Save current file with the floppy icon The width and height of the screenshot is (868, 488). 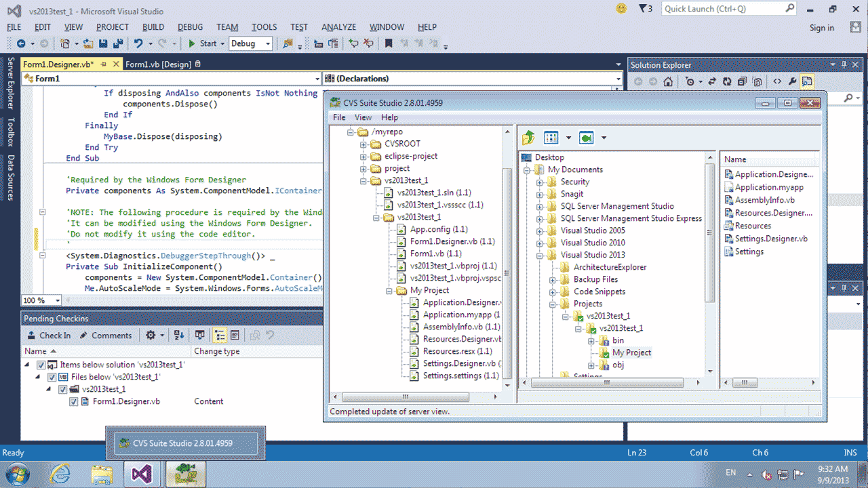[x=103, y=43]
